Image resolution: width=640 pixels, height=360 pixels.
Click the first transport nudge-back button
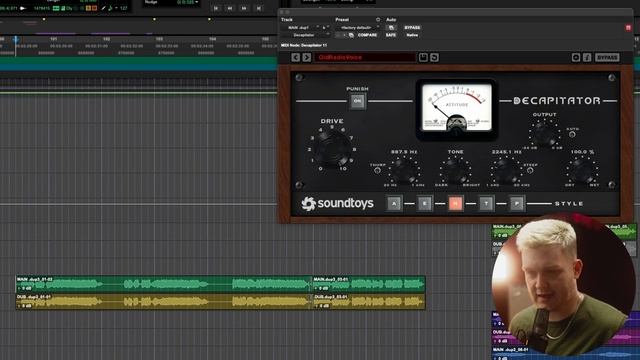(x=216, y=8)
